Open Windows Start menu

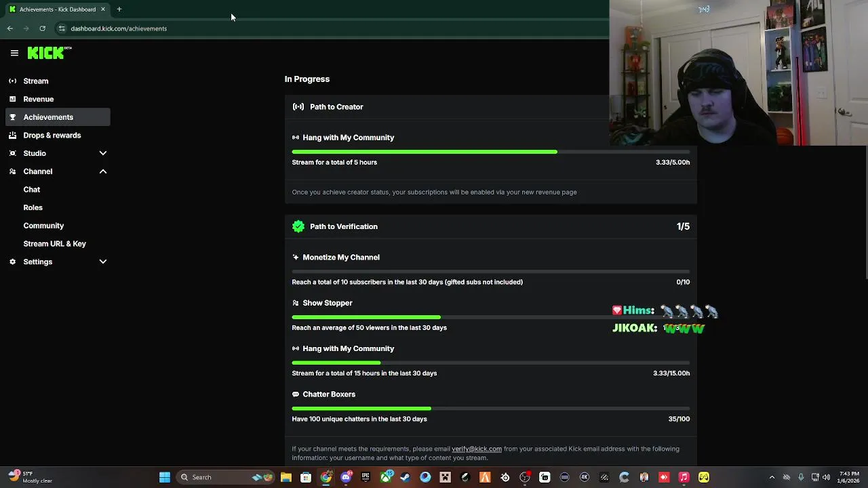pos(164,477)
